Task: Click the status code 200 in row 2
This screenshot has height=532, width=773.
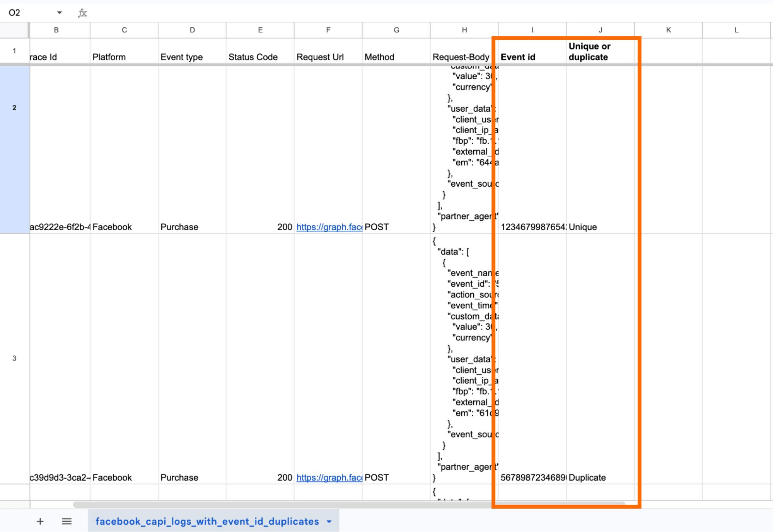Action: (x=260, y=149)
